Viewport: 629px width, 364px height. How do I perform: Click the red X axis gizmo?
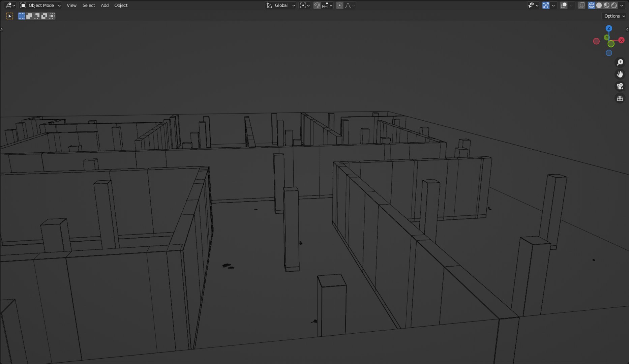coord(621,40)
